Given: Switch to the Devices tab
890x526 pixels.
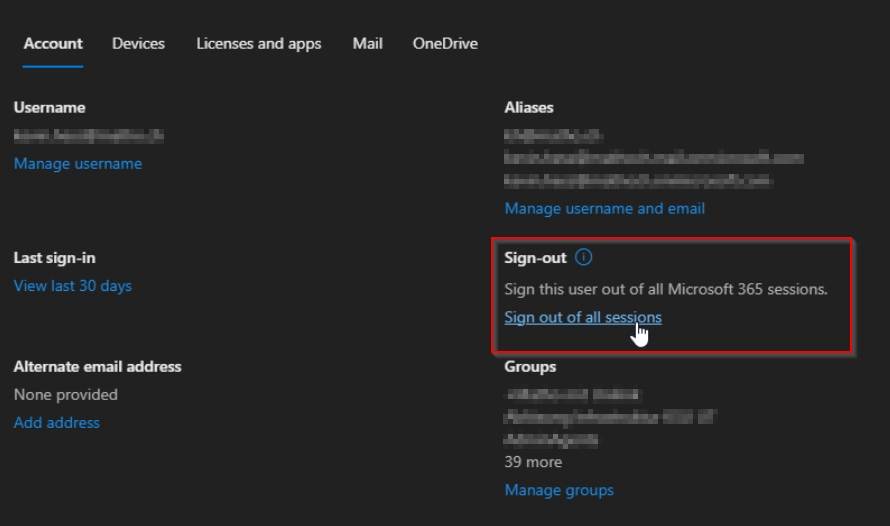Looking at the screenshot, I should [138, 44].
